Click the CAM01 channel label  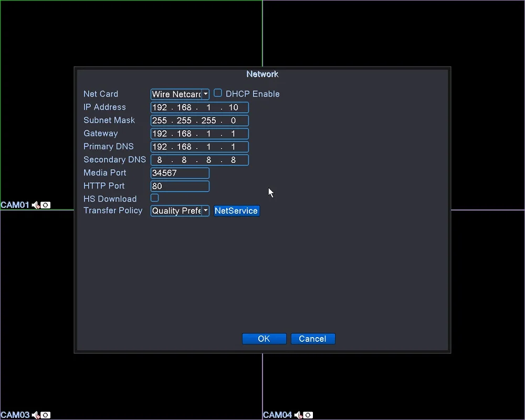tap(15, 205)
